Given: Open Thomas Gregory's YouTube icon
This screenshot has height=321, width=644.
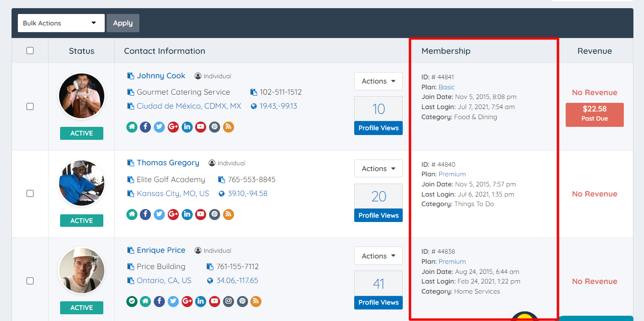Looking at the screenshot, I should click(x=201, y=214).
